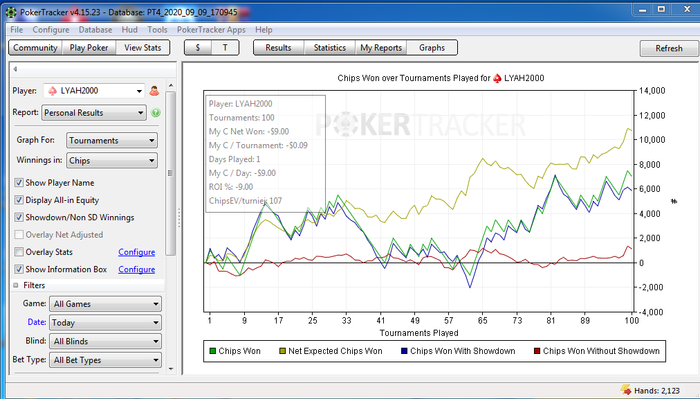Click Configure link beside Show Information Box

pos(137,270)
